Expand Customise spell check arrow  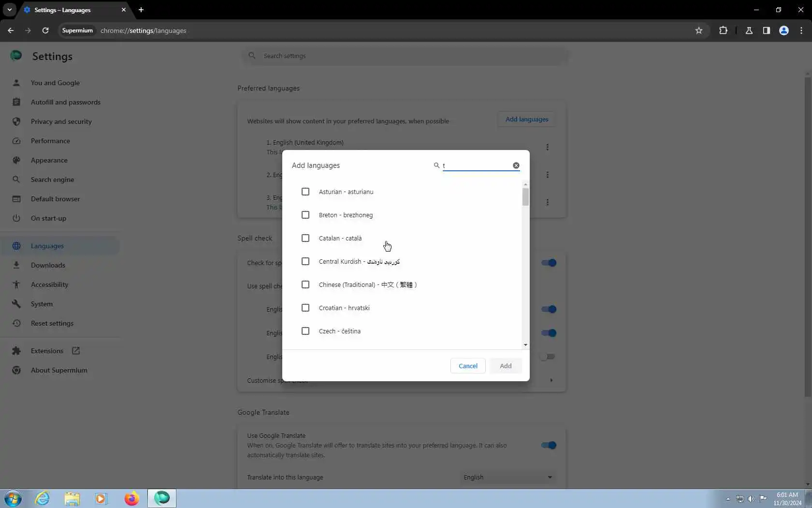point(551,380)
